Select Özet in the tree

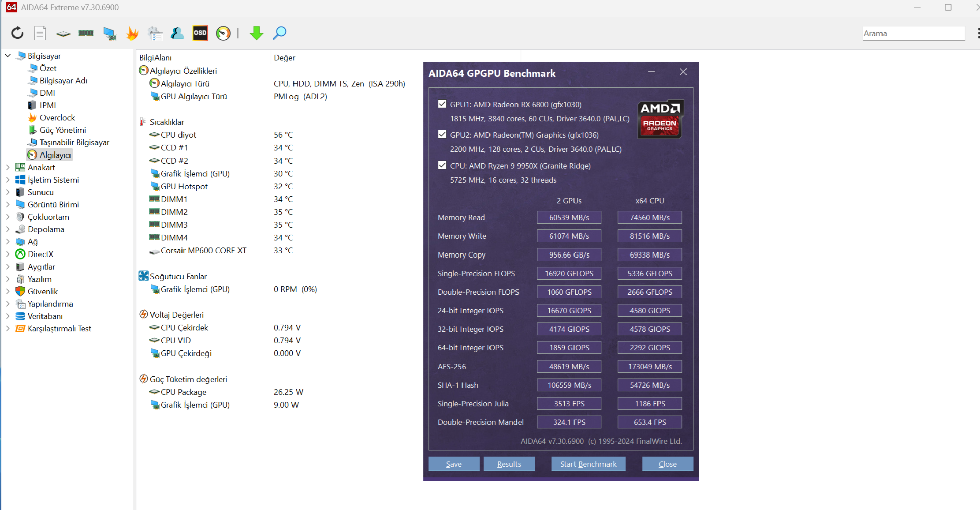click(x=48, y=68)
